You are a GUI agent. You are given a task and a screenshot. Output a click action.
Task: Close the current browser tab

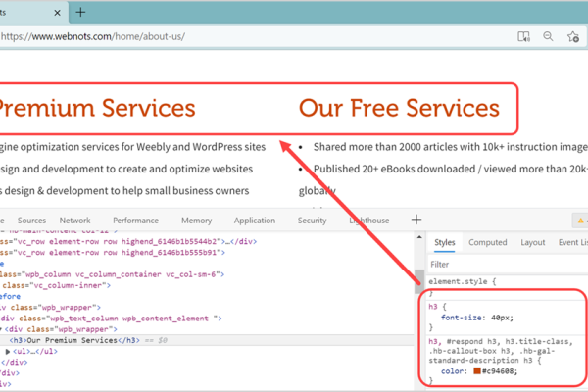click(x=56, y=12)
